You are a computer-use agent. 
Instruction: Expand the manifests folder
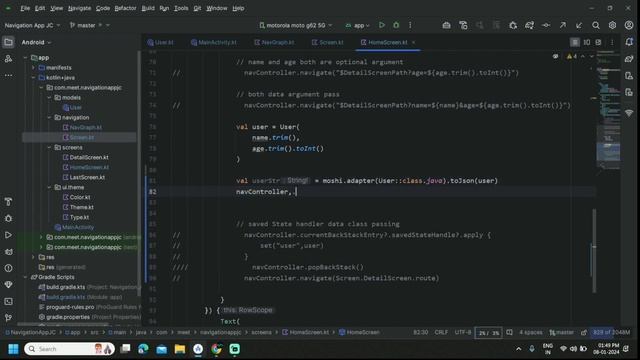(x=33, y=68)
